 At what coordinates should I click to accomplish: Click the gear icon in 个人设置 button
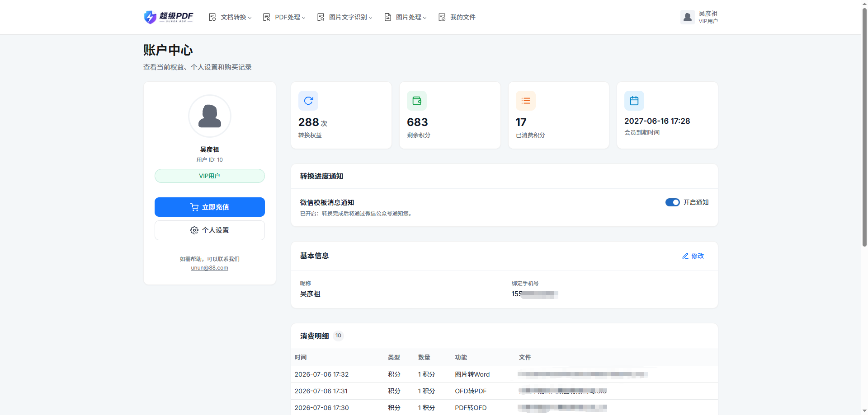coord(194,230)
